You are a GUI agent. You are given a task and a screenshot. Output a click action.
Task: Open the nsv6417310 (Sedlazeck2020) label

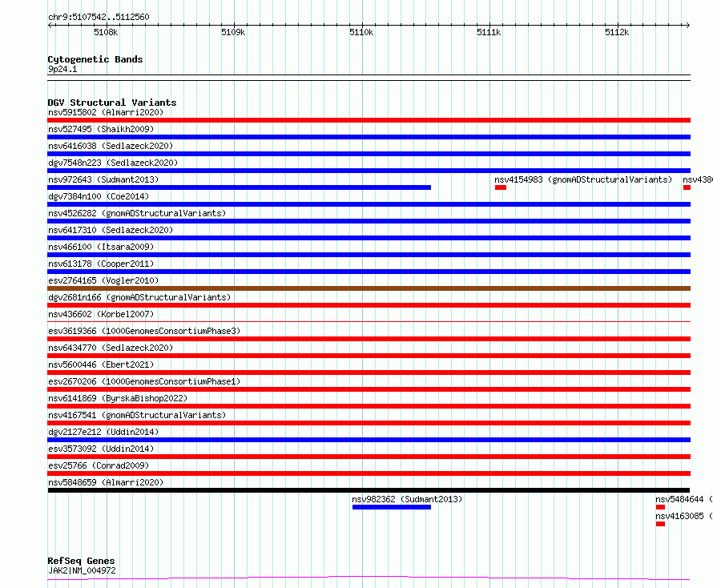click(x=111, y=230)
